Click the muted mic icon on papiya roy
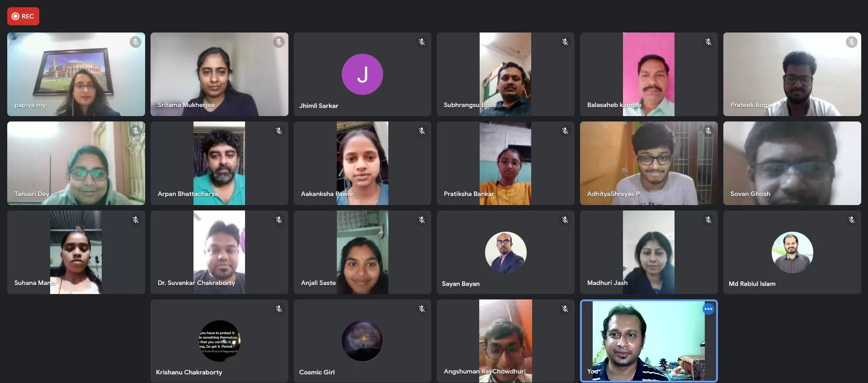868x383 pixels. point(136,42)
